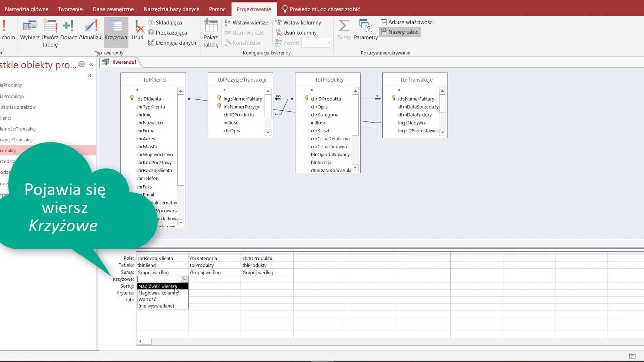The height and width of the screenshot is (362, 644).
Task: Open Narzędzia bazy danych tab
Action: 172,9
